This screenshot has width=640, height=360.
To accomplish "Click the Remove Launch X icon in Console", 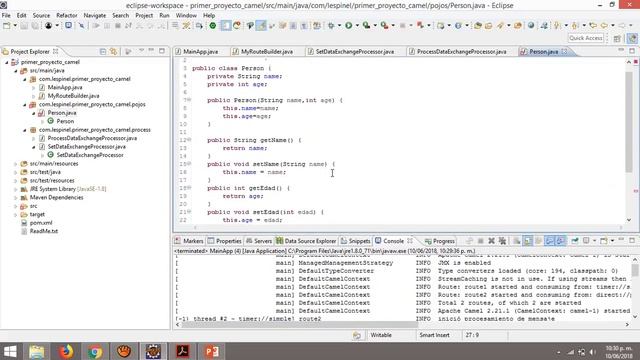I will click(x=491, y=241).
